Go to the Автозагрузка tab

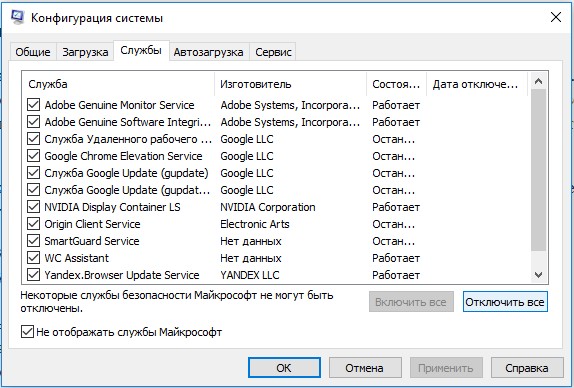tap(208, 52)
